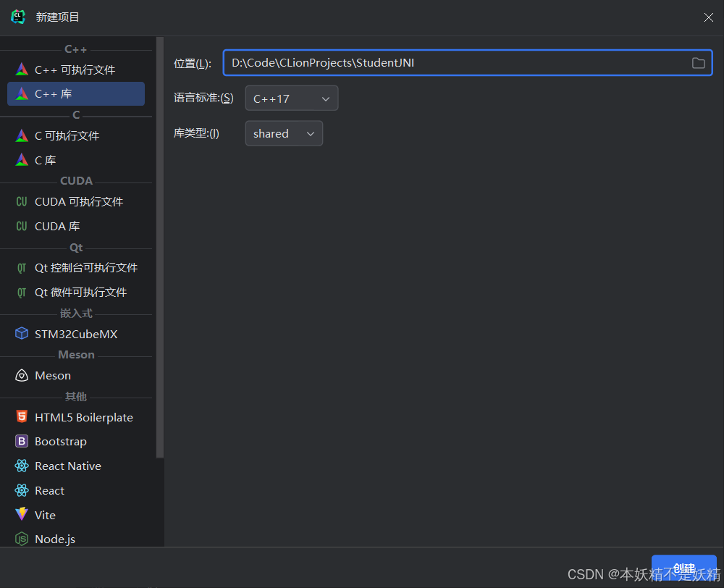Pick Qt 控制台可执行文件 template

[x=76, y=268]
